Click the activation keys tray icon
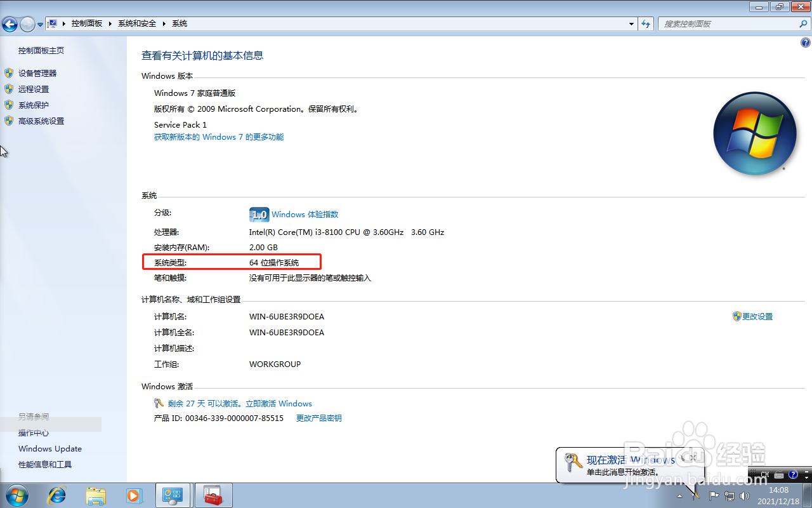The height and width of the screenshot is (508, 812). tap(695, 495)
